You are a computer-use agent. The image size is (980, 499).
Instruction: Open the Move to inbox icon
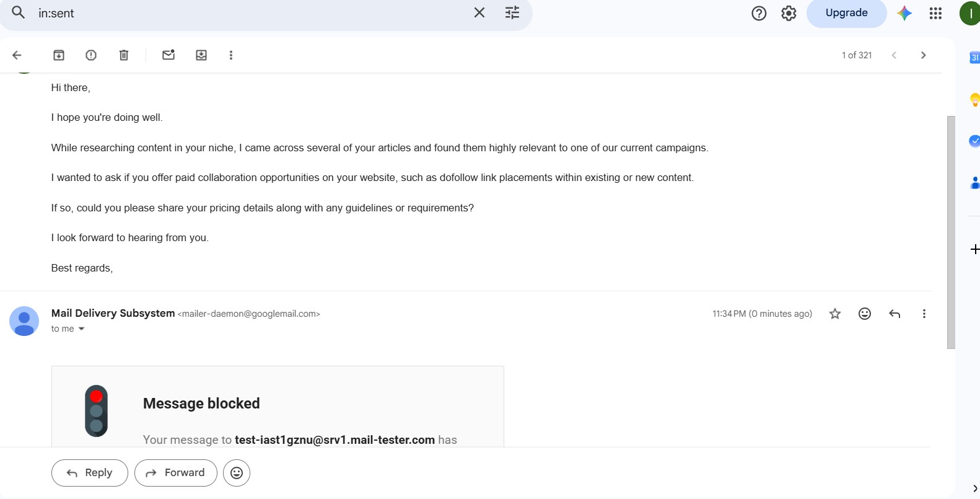[201, 55]
